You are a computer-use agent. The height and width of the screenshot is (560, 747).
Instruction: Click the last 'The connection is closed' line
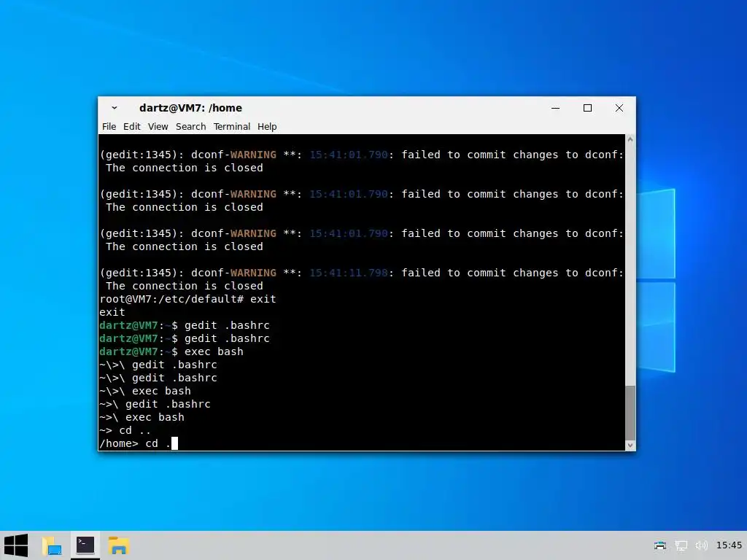coord(185,286)
